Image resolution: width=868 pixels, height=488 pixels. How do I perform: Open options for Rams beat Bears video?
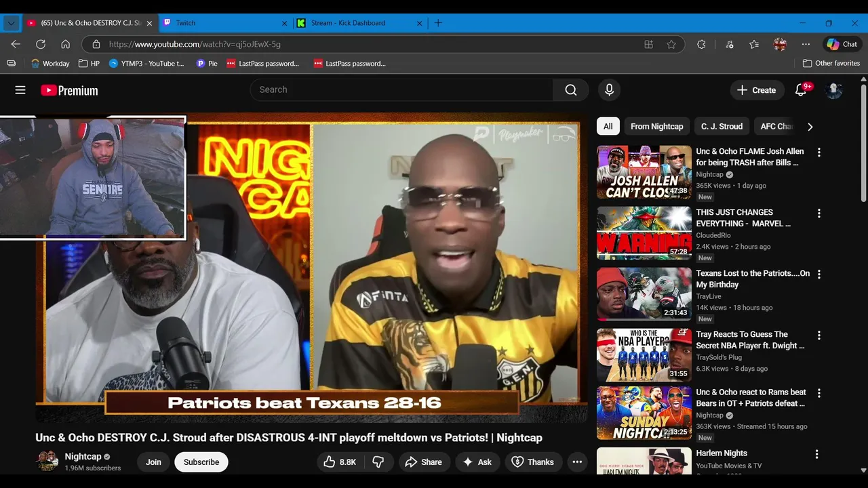818,393
